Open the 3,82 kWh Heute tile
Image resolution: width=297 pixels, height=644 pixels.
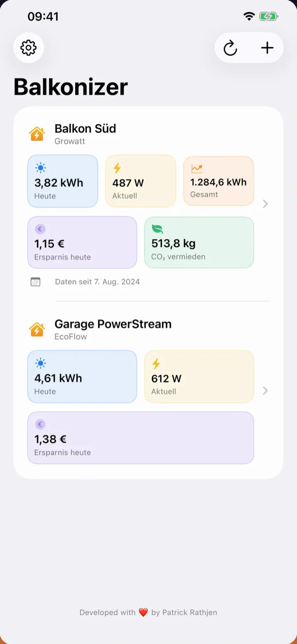click(63, 181)
